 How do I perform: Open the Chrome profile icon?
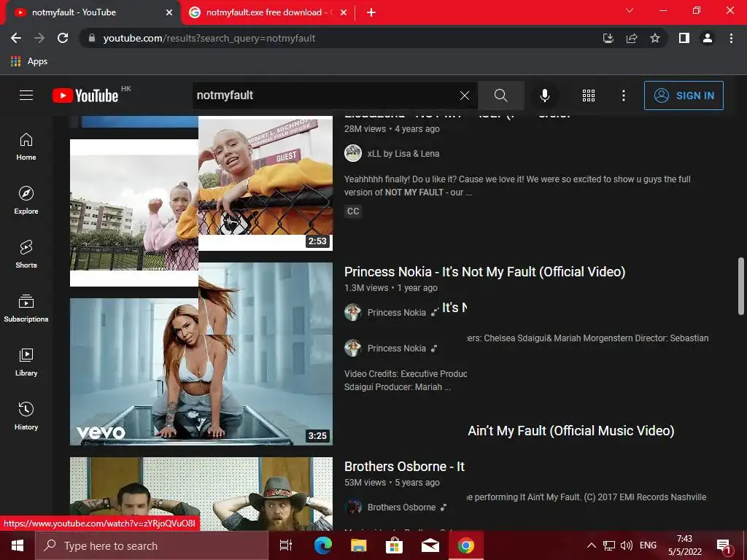click(x=708, y=38)
